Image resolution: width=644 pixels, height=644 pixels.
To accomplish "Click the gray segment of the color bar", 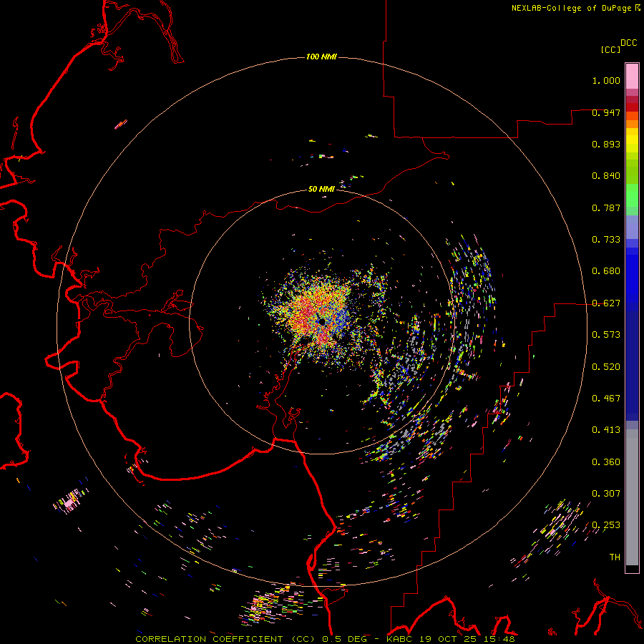I will coord(632,497).
